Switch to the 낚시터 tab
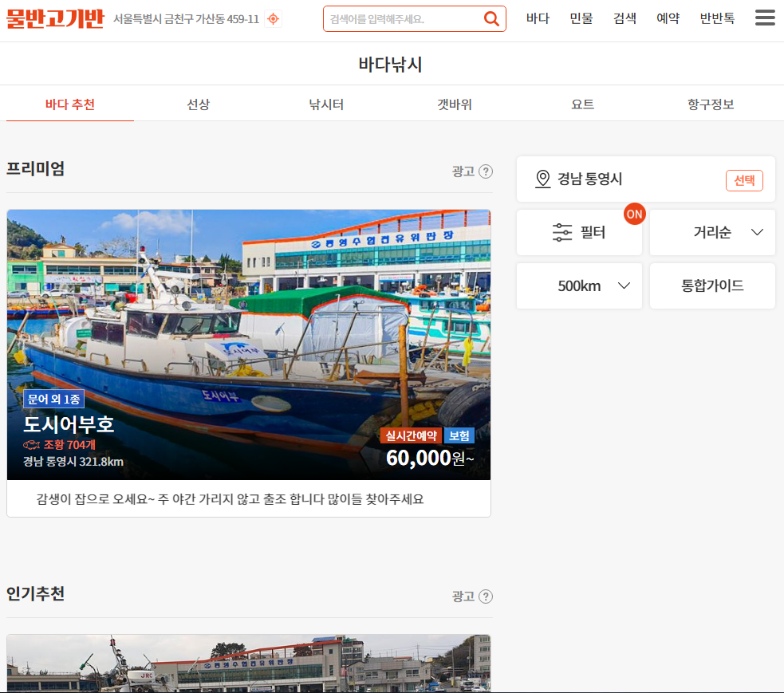Image resolution: width=784 pixels, height=693 pixels. coord(326,104)
